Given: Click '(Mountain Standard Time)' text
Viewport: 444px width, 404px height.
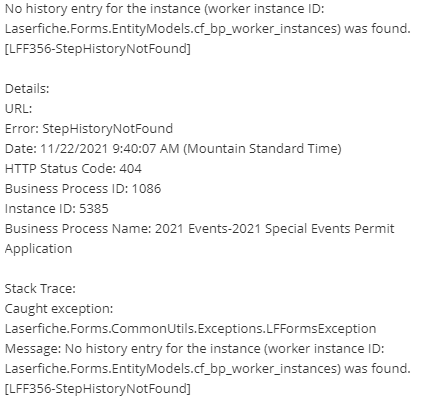Looking at the screenshot, I should point(262,149).
